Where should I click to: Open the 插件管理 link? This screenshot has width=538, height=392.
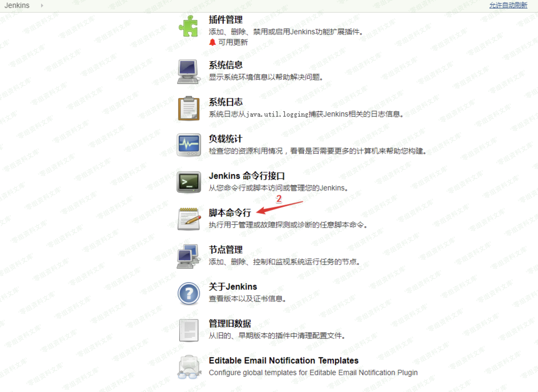225,20
